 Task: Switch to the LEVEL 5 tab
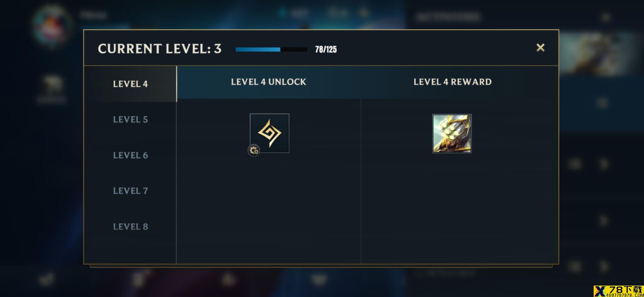(x=130, y=119)
